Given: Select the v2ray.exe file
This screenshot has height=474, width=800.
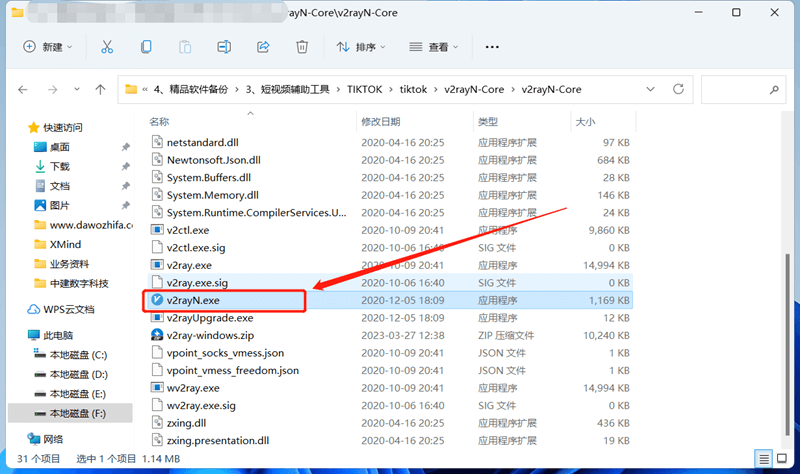Looking at the screenshot, I should pyautogui.click(x=189, y=265).
